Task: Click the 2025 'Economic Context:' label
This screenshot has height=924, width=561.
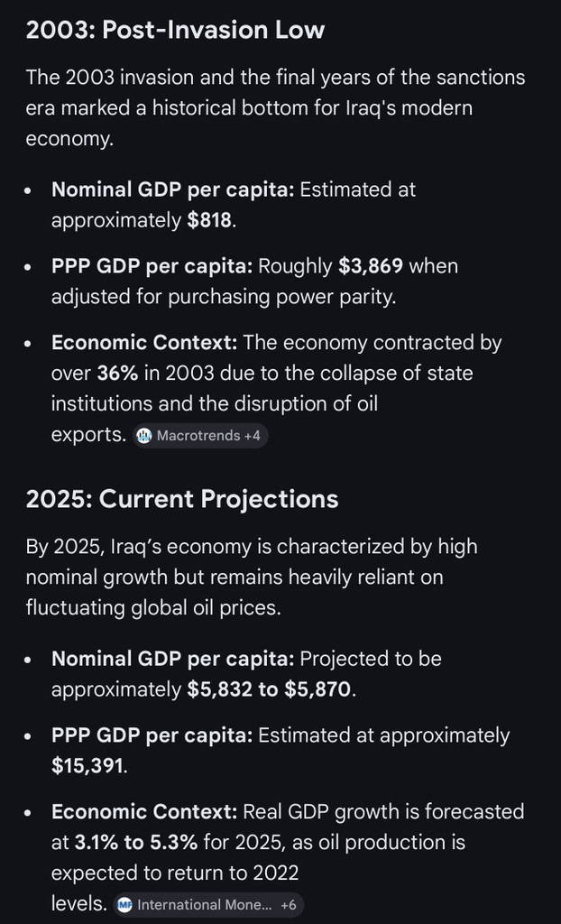Action: [144, 812]
